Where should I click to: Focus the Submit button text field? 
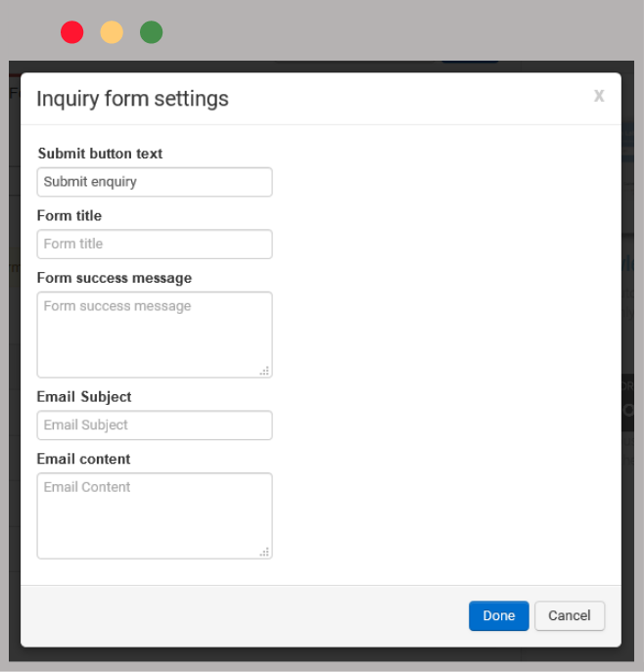pos(155,182)
